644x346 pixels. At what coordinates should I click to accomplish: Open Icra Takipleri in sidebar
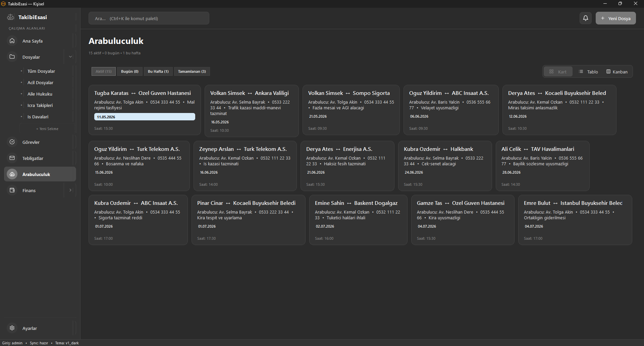(40, 105)
